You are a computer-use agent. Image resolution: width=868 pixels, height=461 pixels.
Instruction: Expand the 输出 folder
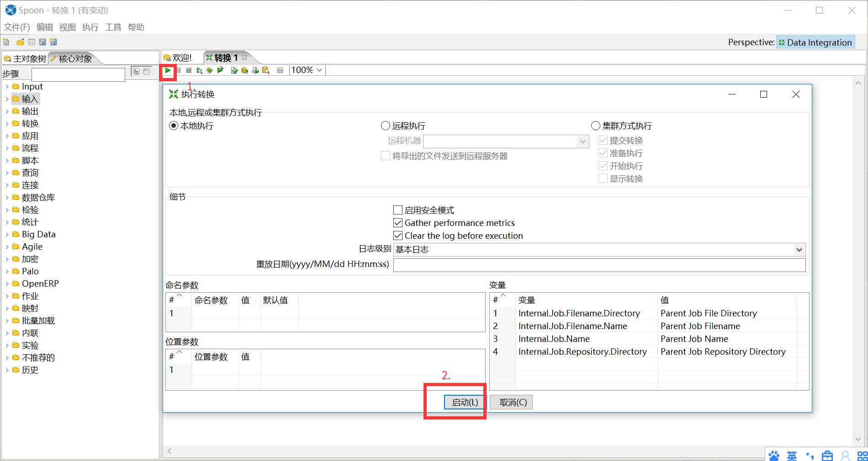(x=7, y=111)
